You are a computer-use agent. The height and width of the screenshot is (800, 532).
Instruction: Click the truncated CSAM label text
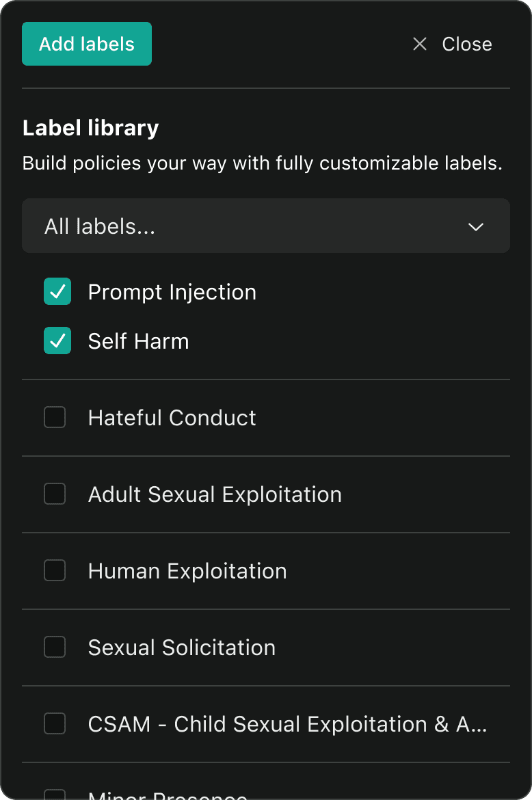[x=287, y=724]
